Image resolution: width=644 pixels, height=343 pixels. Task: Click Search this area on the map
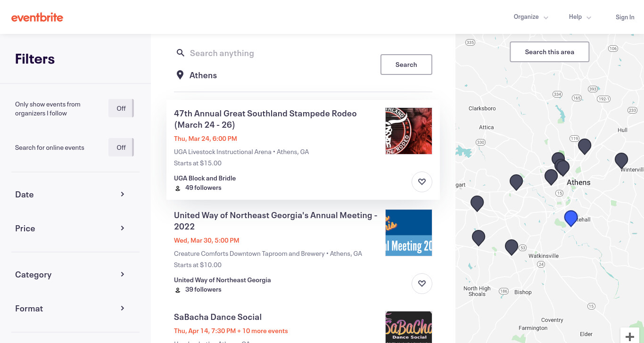point(550,52)
